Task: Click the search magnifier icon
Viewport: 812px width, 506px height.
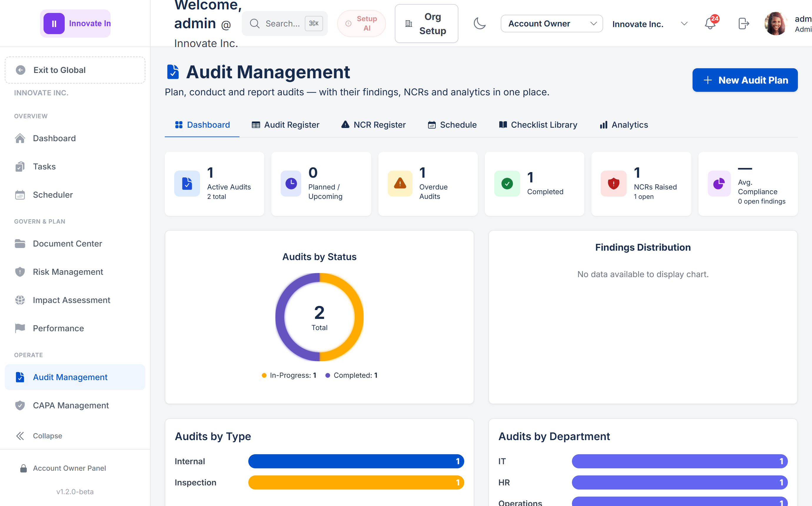Action: click(x=254, y=24)
